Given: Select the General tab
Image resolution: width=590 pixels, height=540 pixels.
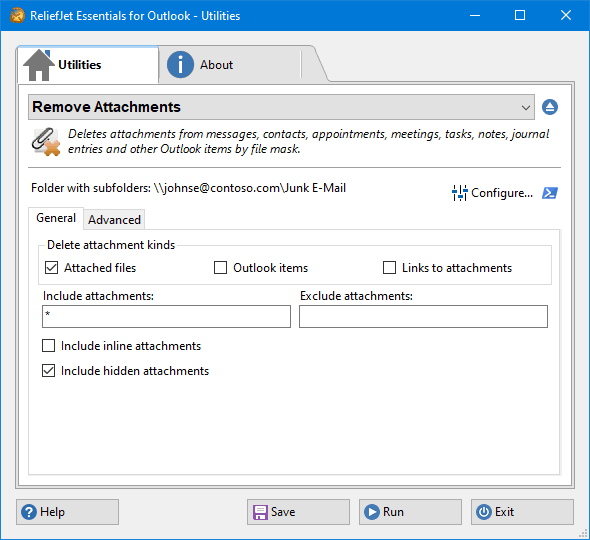Looking at the screenshot, I should click(x=56, y=218).
